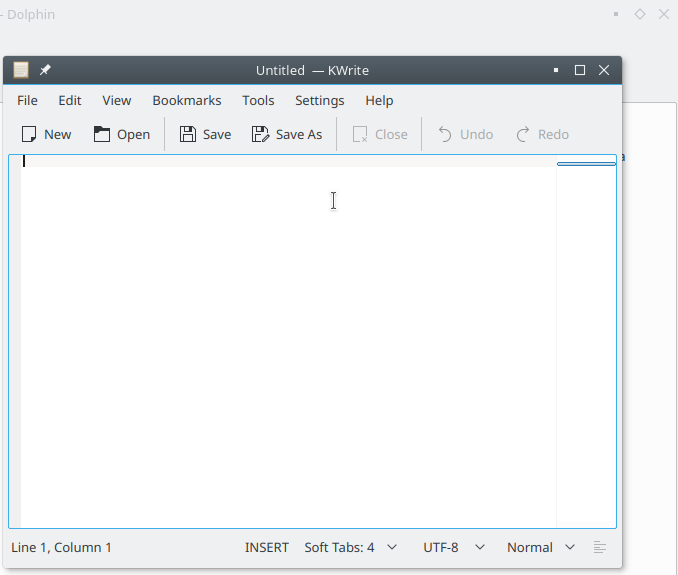Click the KWrite application icon in title bar
This screenshot has width=678, height=575.
(x=21, y=70)
